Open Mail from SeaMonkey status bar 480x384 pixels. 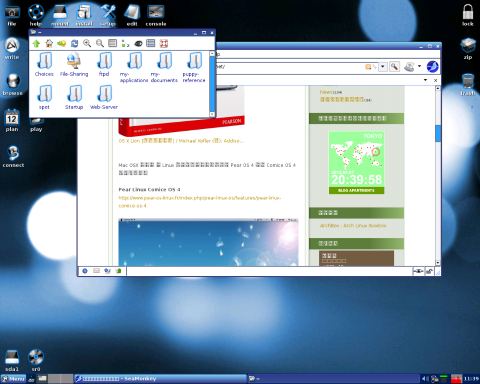coord(96,271)
